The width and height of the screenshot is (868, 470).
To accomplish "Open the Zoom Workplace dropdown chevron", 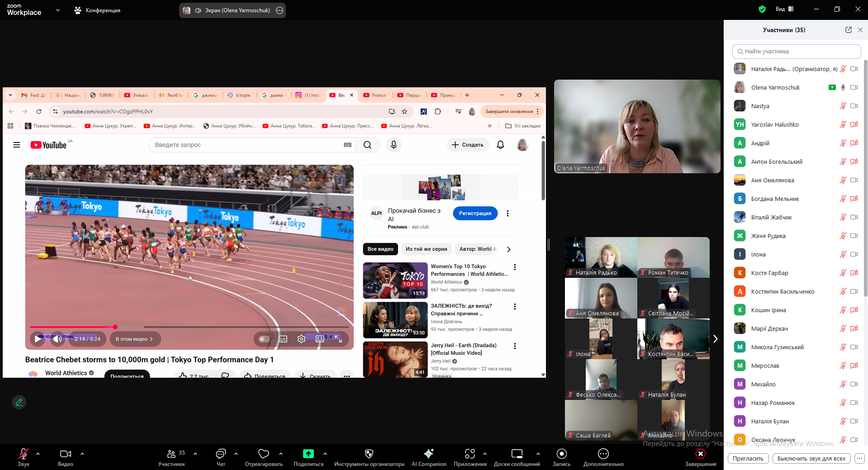I will coord(58,10).
